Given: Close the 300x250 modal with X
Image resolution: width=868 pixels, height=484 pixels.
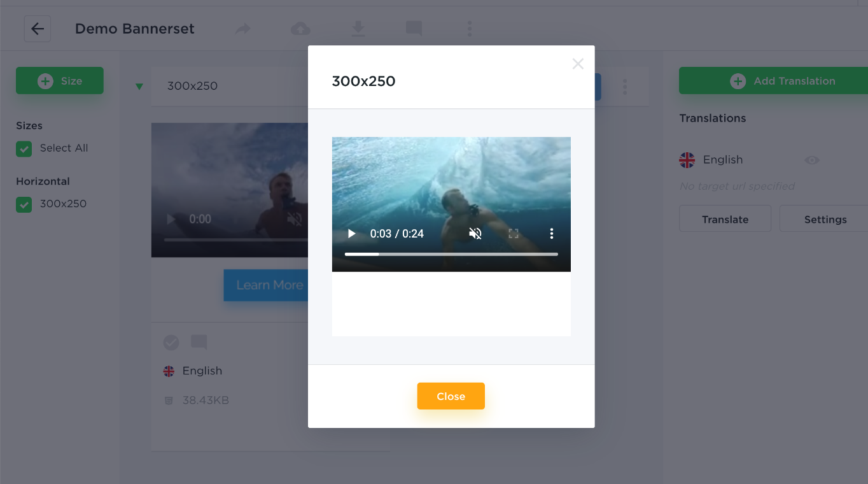Looking at the screenshot, I should point(578,64).
